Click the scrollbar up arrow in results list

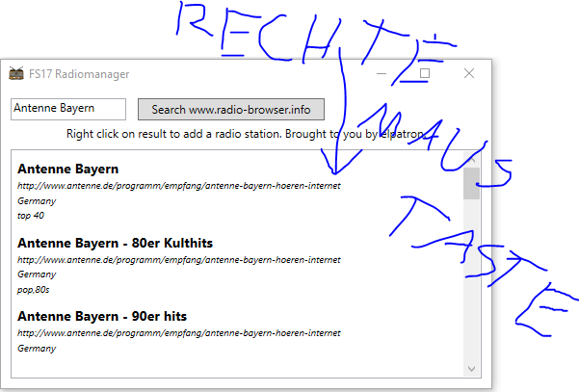pos(471,160)
